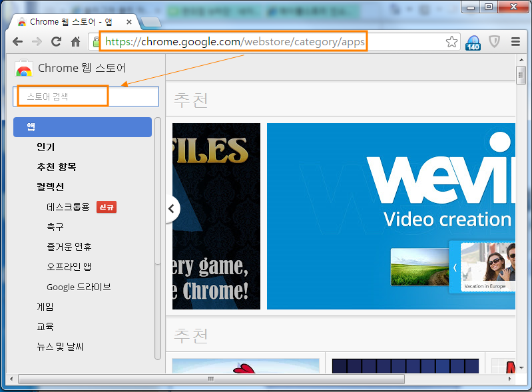
Task: Click the horizontal scrollbar left arrow
Action: (11, 379)
